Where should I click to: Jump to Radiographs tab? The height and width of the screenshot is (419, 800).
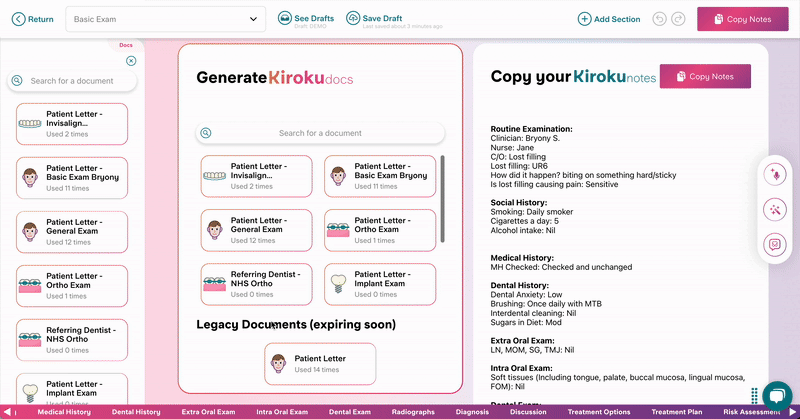pos(413,412)
